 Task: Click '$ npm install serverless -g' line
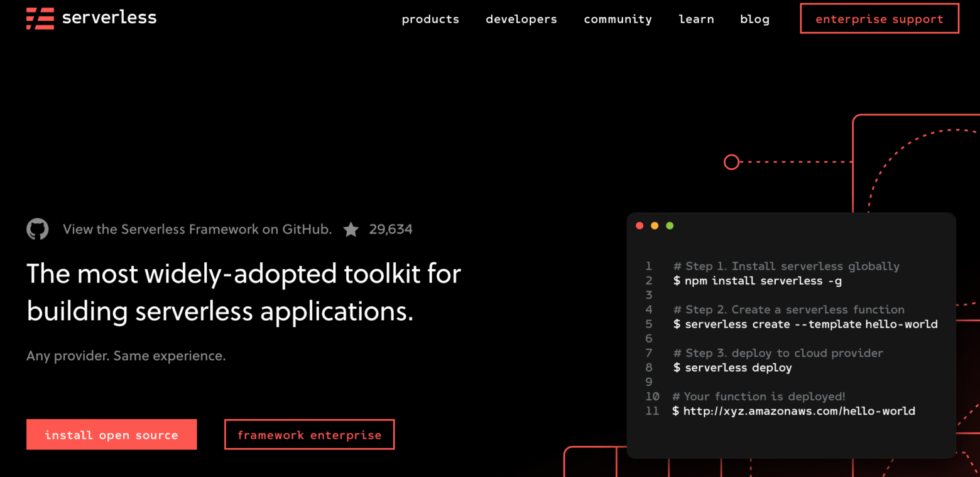[758, 281]
